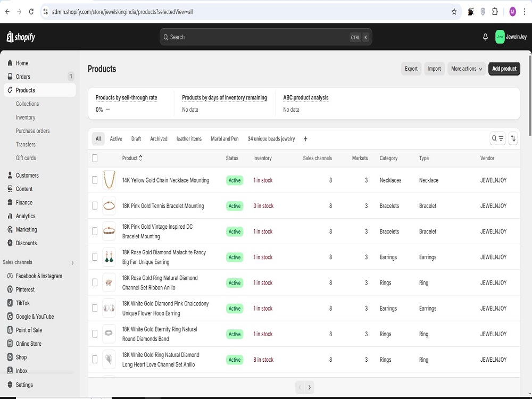Viewport: 532px width, 399px height.
Task: Open the leather items view tab
Action: coord(189,139)
